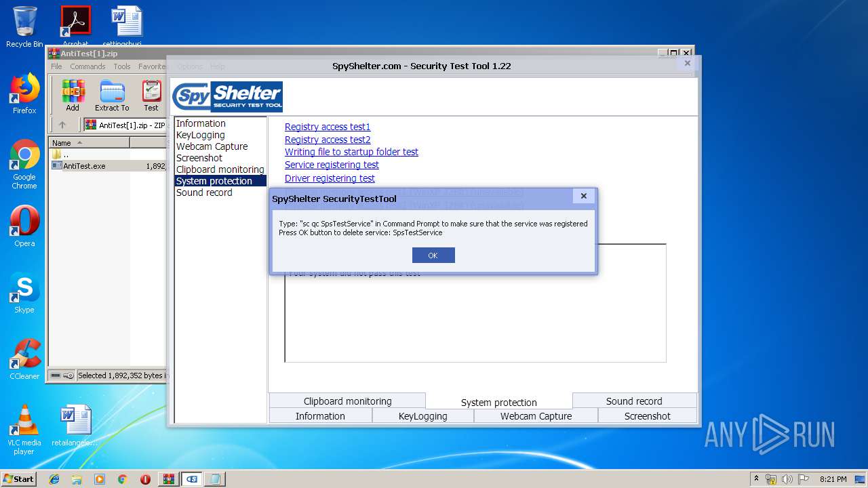868x488 pixels.
Task: Click the network tray icon
Action: (771, 479)
